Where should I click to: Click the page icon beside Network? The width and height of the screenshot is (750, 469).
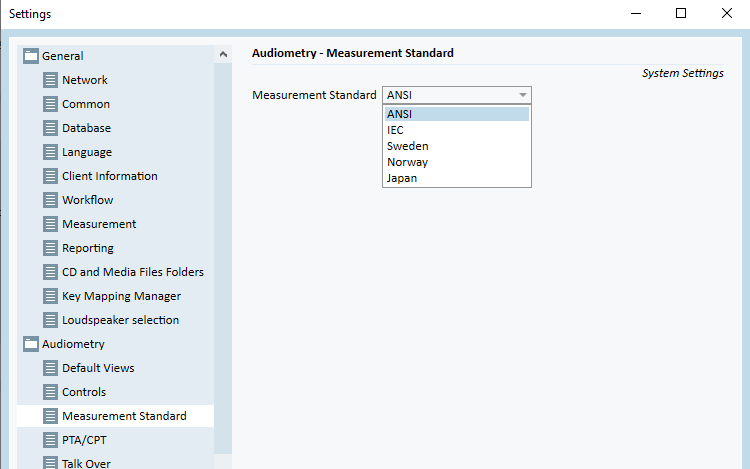point(50,80)
